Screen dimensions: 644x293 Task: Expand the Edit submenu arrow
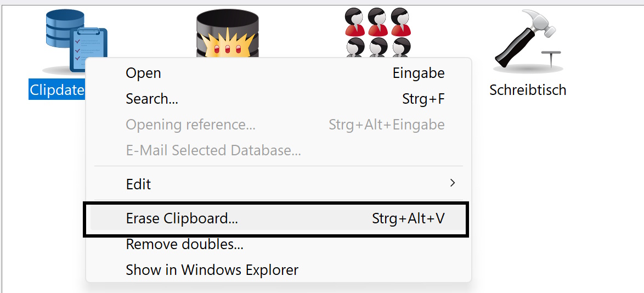(453, 183)
